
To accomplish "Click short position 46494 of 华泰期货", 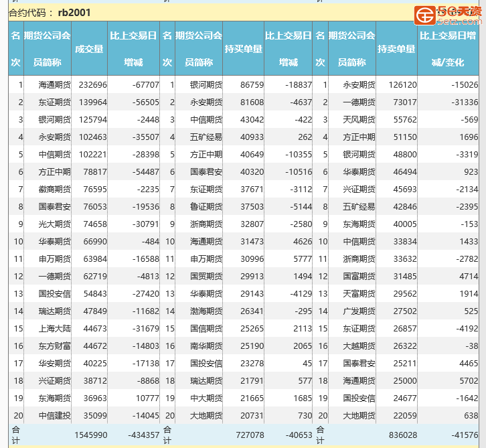I will click(405, 171).
